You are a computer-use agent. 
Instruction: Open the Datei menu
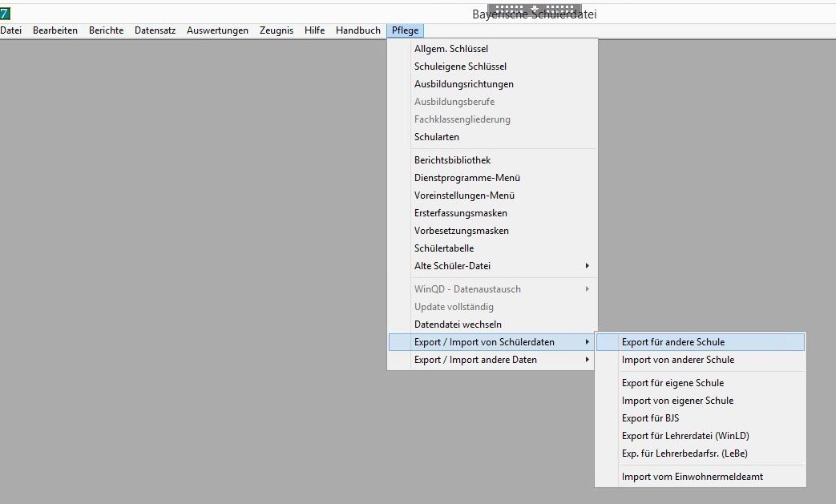(x=10, y=30)
